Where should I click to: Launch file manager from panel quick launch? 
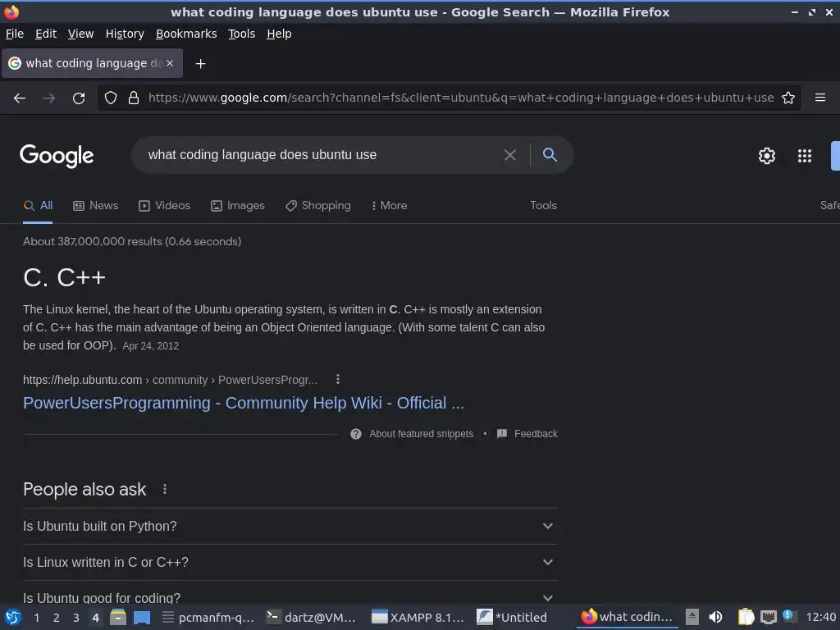118,617
